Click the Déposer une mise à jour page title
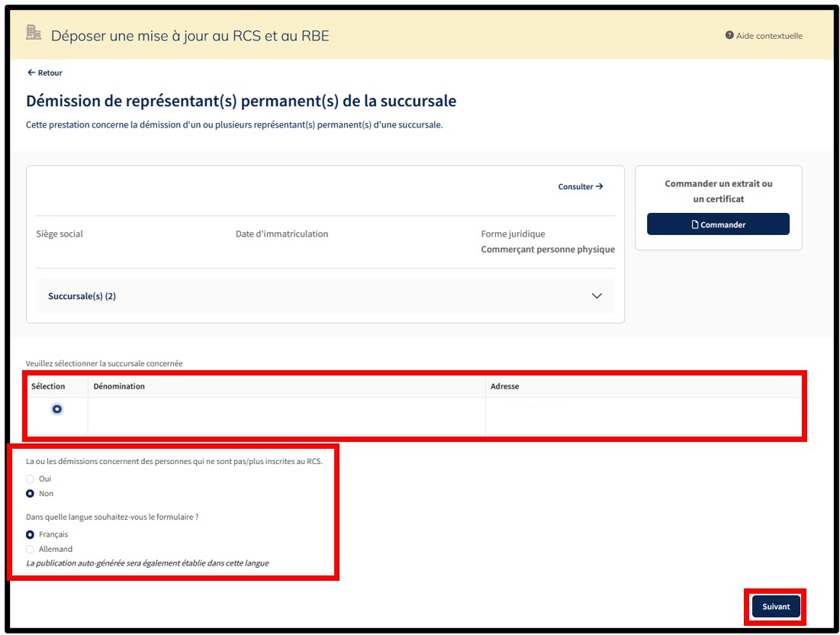The height and width of the screenshot is (635, 840). click(x=190, y=35)
